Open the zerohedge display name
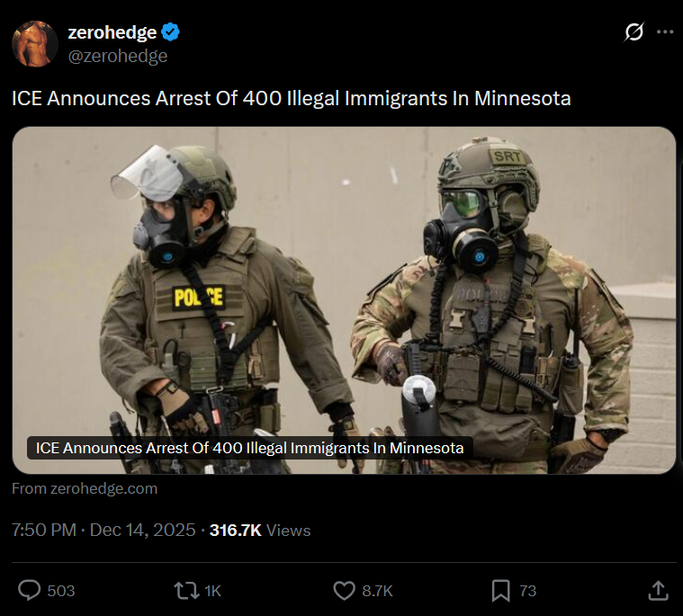Screen dimensions: 683x616 click(x=112, y=32)
